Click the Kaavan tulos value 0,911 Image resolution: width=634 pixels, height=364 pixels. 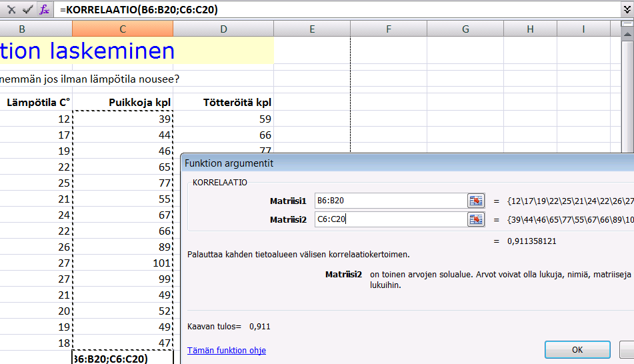point(259,327)
